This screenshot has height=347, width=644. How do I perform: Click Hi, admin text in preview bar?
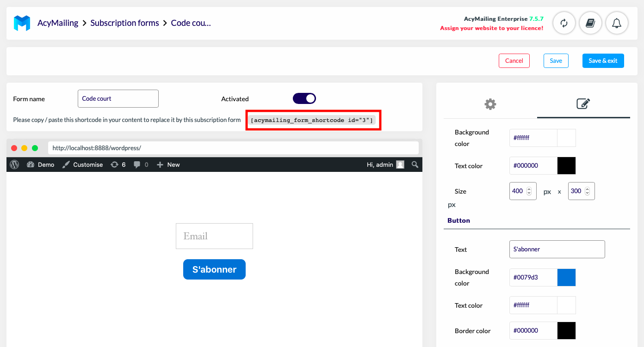[380, 164]
